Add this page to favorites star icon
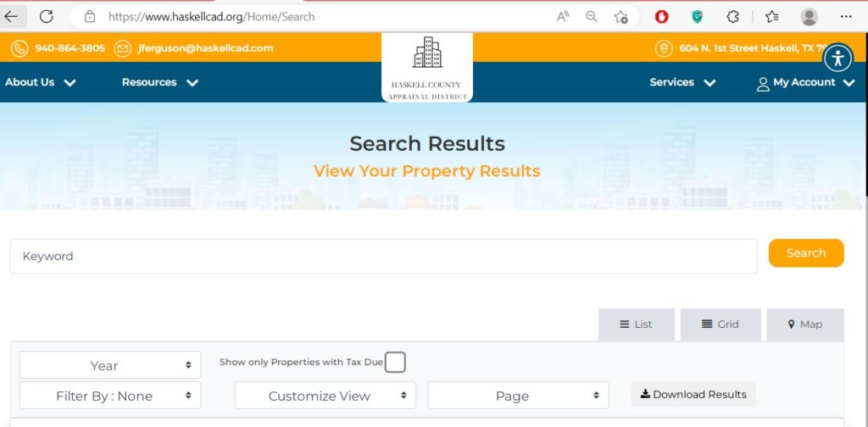The width and height of the screenshot is (868, 427). [621, 17]
